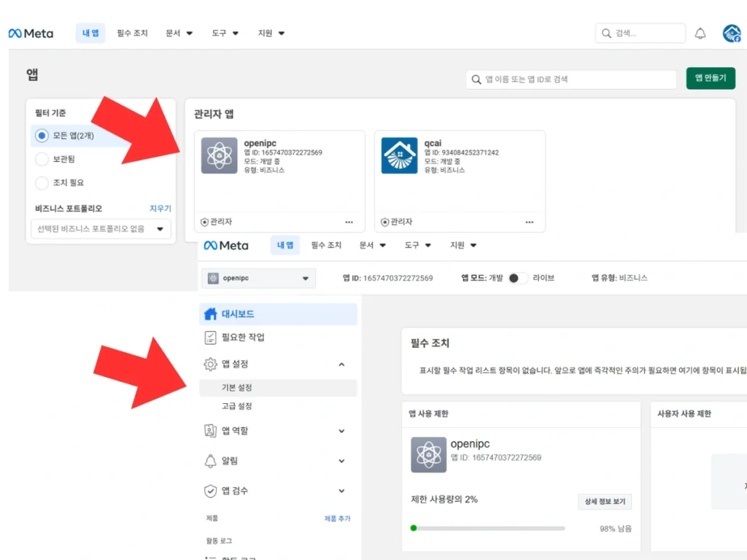Viewport: 747px width, 560px height.
Task: Click the admin shield icon on the openipc card
Action: coord(204,222)
